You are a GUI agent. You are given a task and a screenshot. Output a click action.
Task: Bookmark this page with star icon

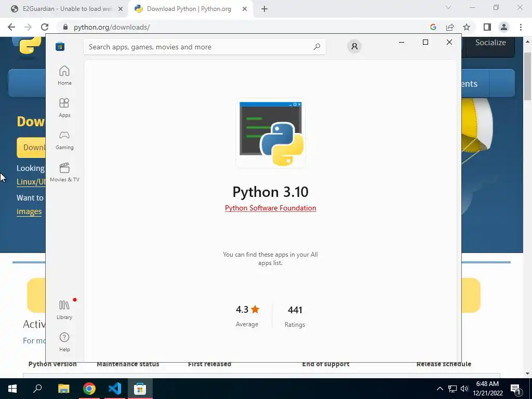(x=467, y=27)
